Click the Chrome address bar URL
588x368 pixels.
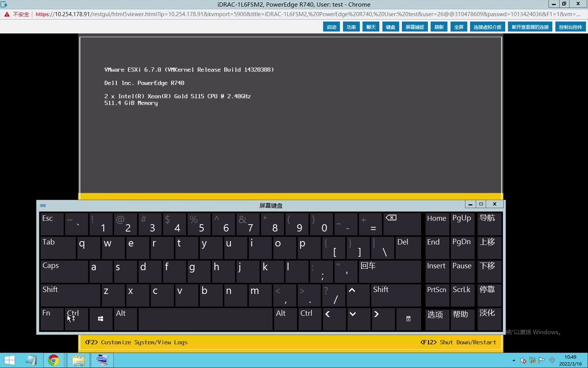[308, 14]
